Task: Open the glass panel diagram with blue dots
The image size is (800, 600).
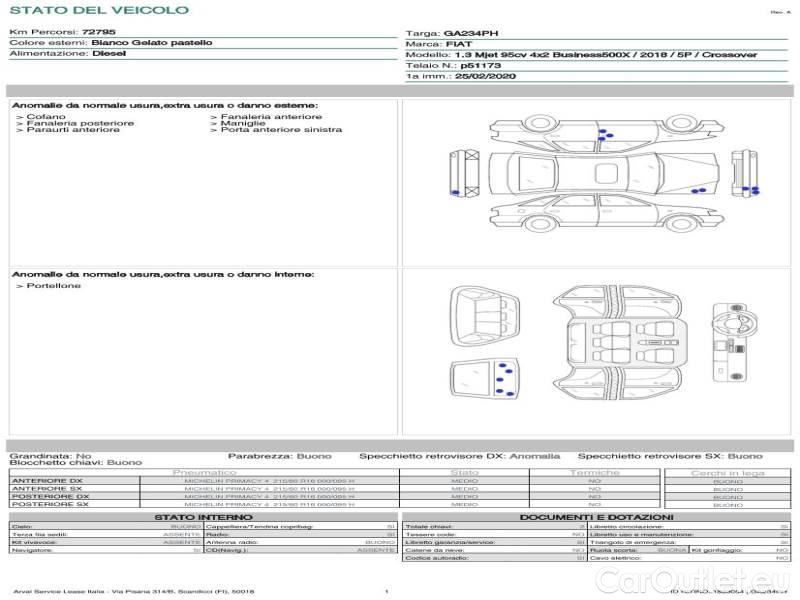Action: [x=485, y=379]
